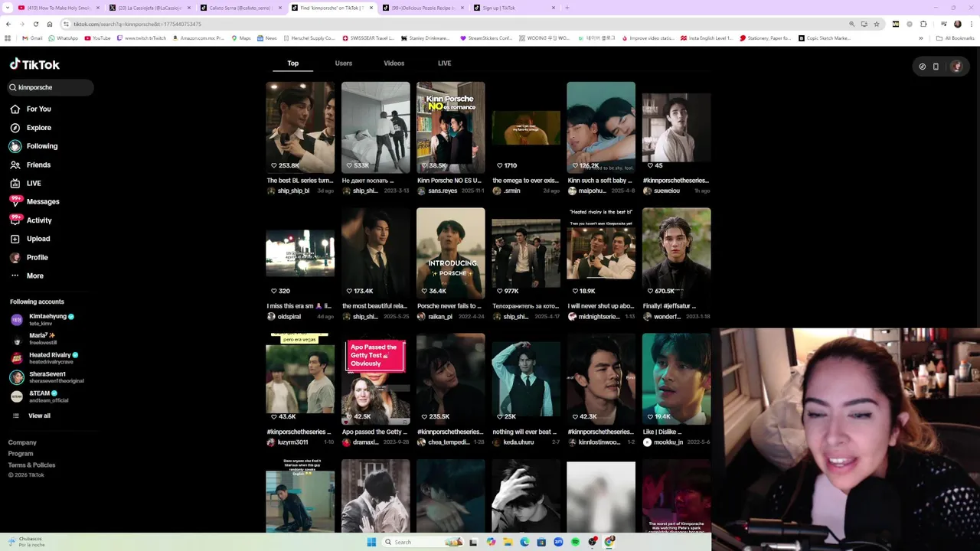This screenshot has height=551, width=980.
Task: Open the Heated Rivalry followed account
Action: (x=44, y=358)
